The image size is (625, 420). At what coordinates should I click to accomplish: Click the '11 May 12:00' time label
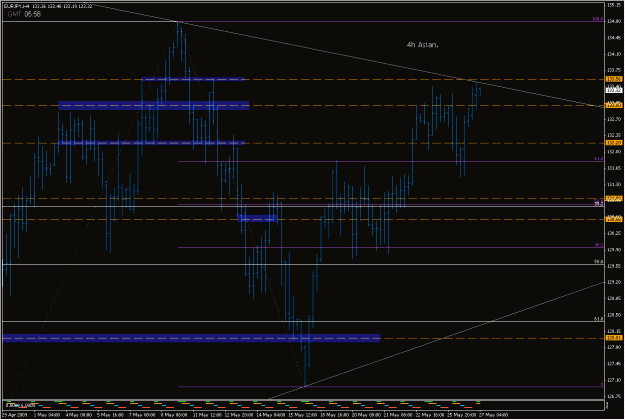point(207,415)
